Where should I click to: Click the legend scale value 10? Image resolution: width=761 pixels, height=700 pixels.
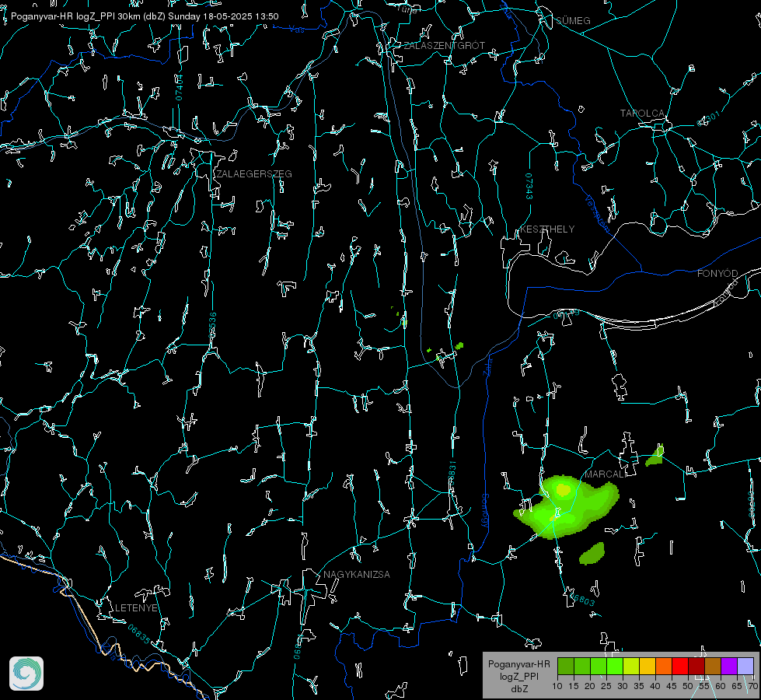[557, 687]
